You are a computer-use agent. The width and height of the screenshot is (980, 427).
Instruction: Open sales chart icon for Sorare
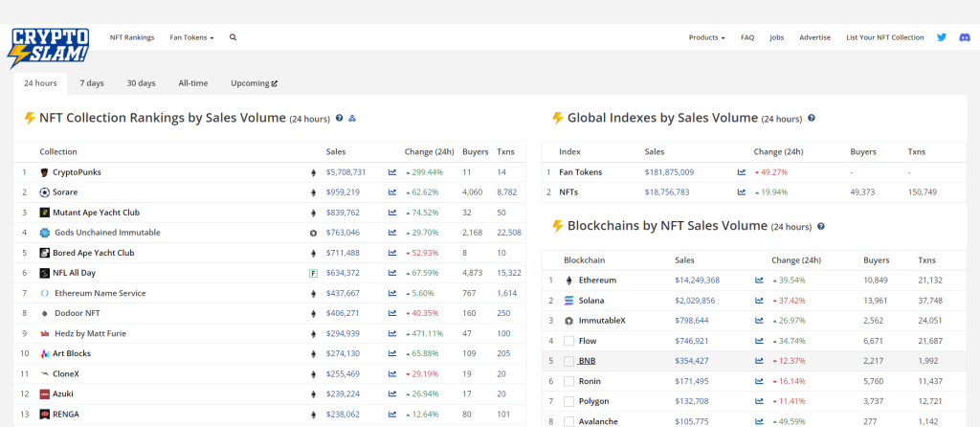click(x=391, y=192)
